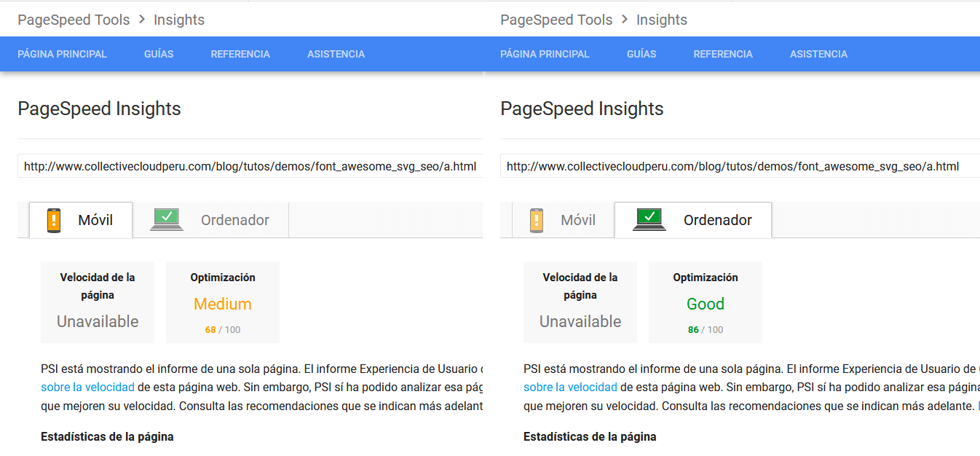
Task: Click the 'Optimización' label above Good
Action: [x=706, y=278]
